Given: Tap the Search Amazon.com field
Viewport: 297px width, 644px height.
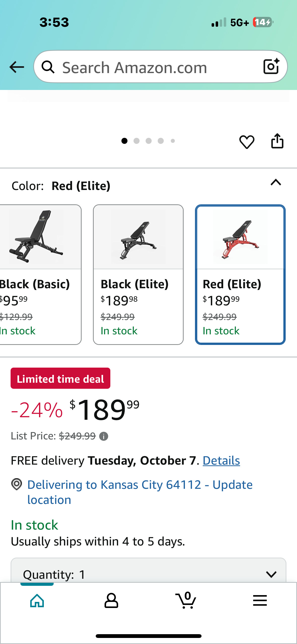Looking at the screenshot, I should pos(151,68).
